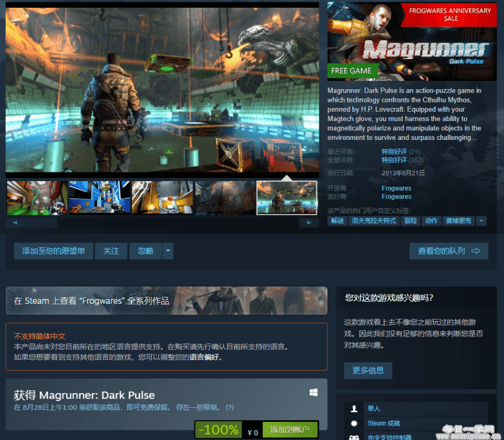Open the Frogwares full series banner

[x=166, y=301]
